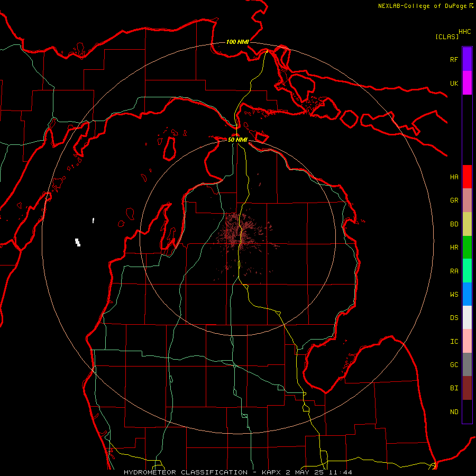The width and height of the screenshot is (476, 476).
Task: Click the ND black legend swatch
Action: 467,411
